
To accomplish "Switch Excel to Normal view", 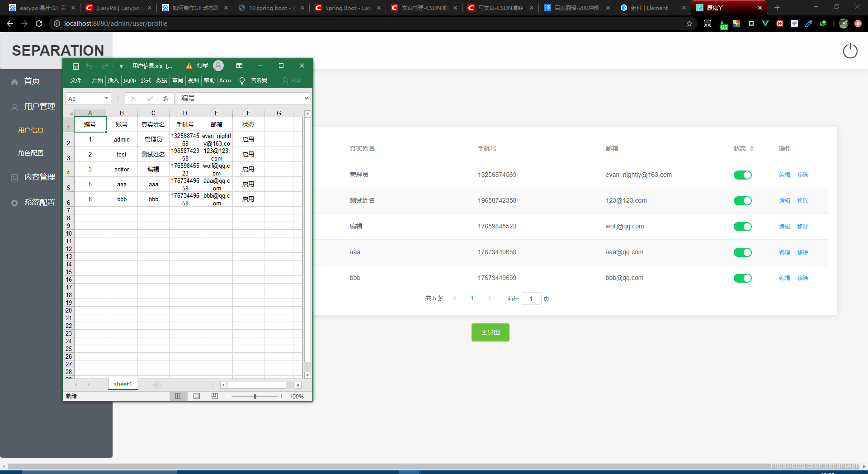I will pos(179,396).
